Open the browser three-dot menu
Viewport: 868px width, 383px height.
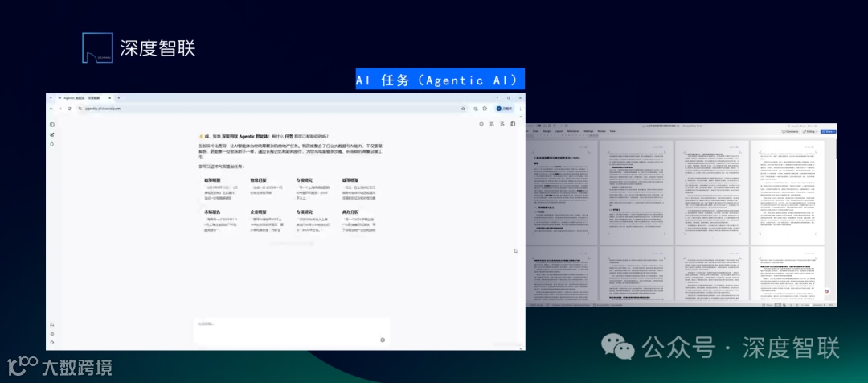[x=520, y=109]
